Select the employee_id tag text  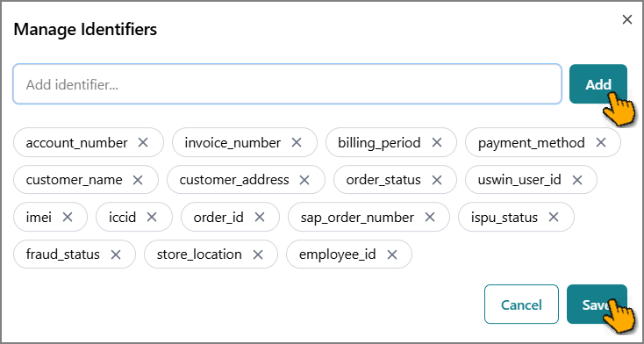(338, 254)
